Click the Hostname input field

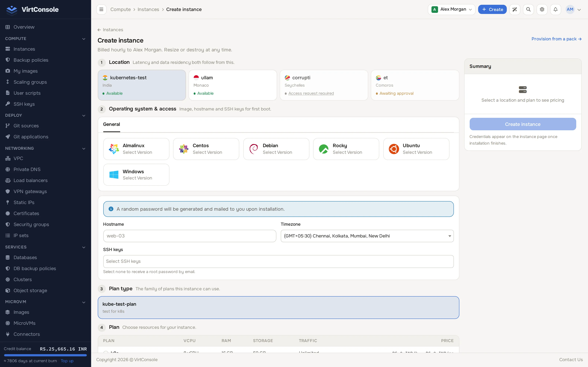coord(189,236)
